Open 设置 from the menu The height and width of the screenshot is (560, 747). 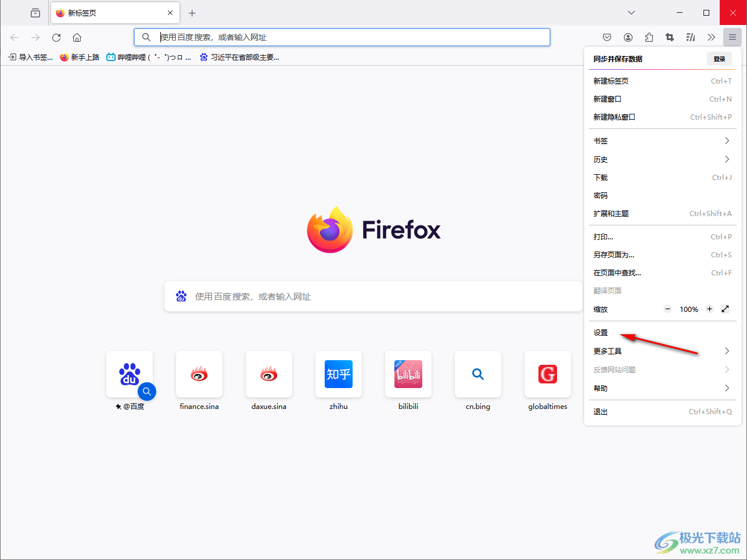pos(662,333)
